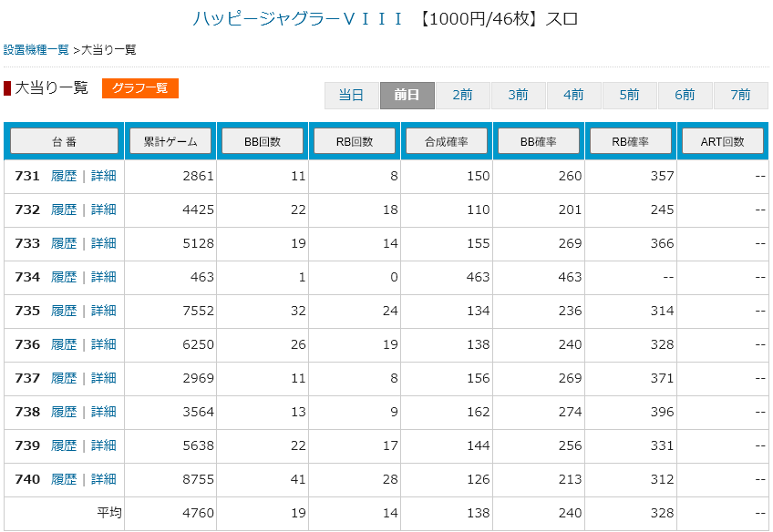Sort by BB回数 column header
Viewport: 773px width, 532px height.
click(263, 141)
